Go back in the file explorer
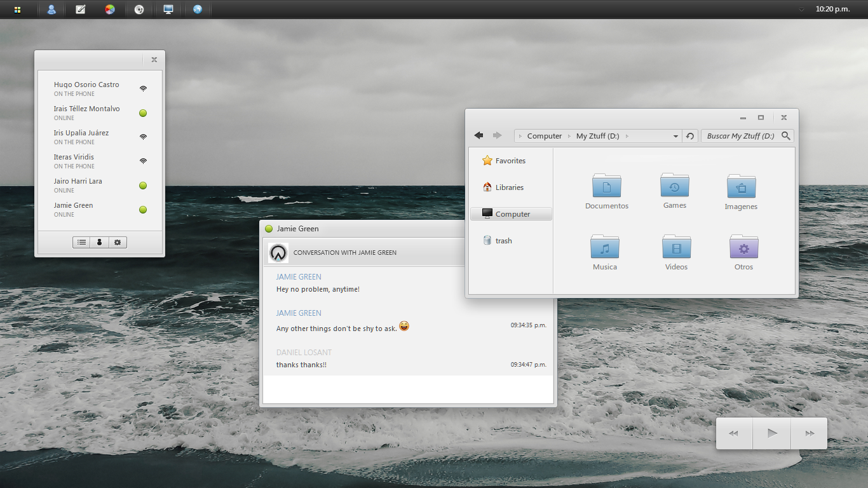The height and width of the screenshot is (488, 868). [x=479, y=135]
